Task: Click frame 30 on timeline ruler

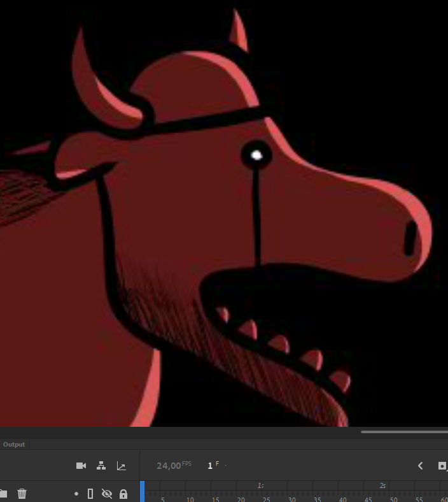Action: point(291,499)
